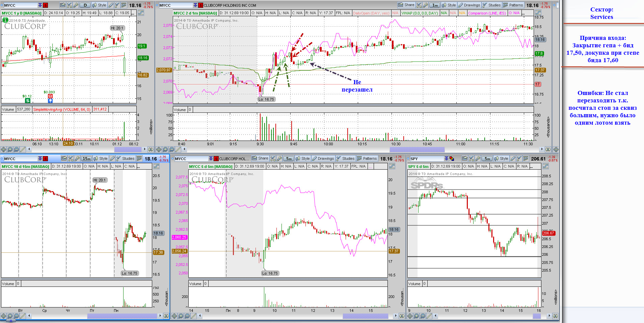
Task: Open Drawings button in the 5m MYCC chart
Action: click(323, 158)
